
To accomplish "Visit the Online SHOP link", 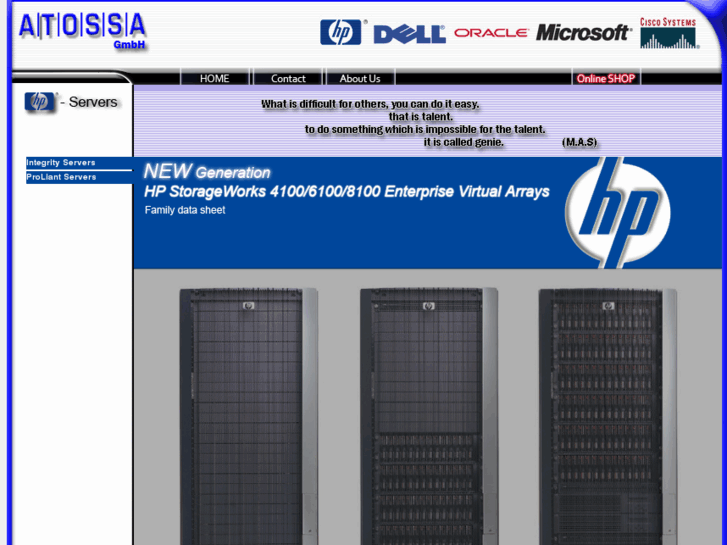I will tap(606, 78).
